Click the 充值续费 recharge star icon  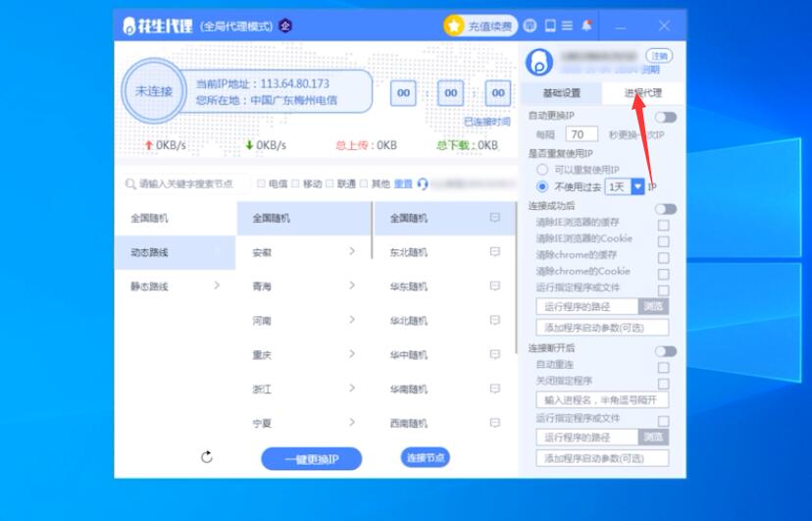454,26
